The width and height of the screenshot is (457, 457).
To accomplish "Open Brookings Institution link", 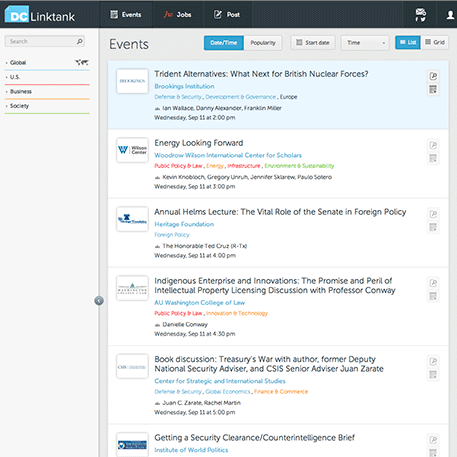I will pyautogui.click(x=184, y=86).
